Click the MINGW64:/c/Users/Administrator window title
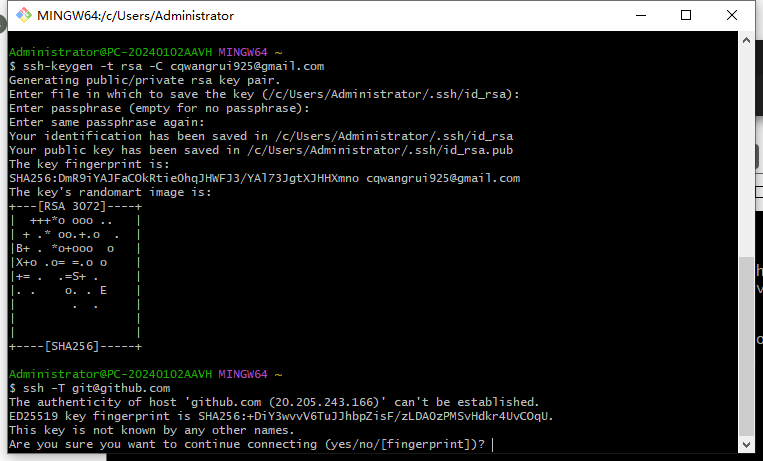763x461 pixels. coord(135,16)
